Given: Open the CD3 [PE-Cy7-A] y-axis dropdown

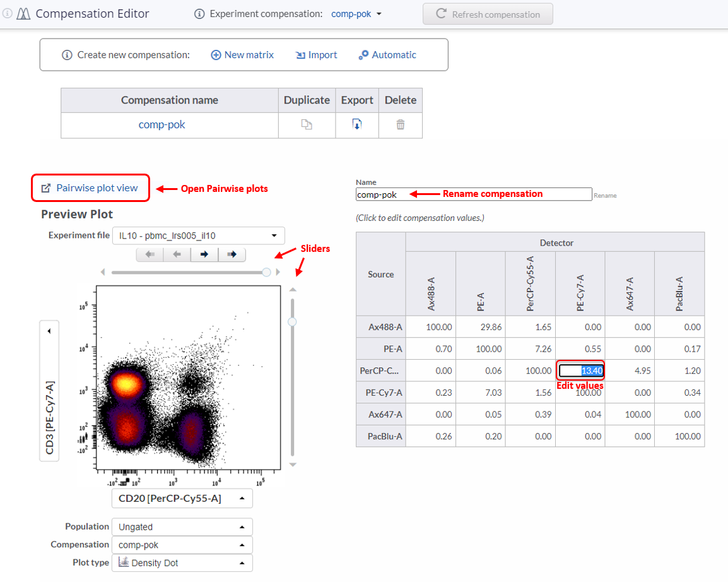Looking at the screenshot, I should (49, 391).
